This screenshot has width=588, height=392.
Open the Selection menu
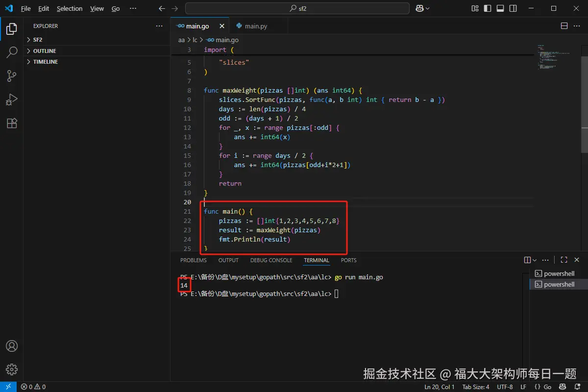tap(70, 8)
